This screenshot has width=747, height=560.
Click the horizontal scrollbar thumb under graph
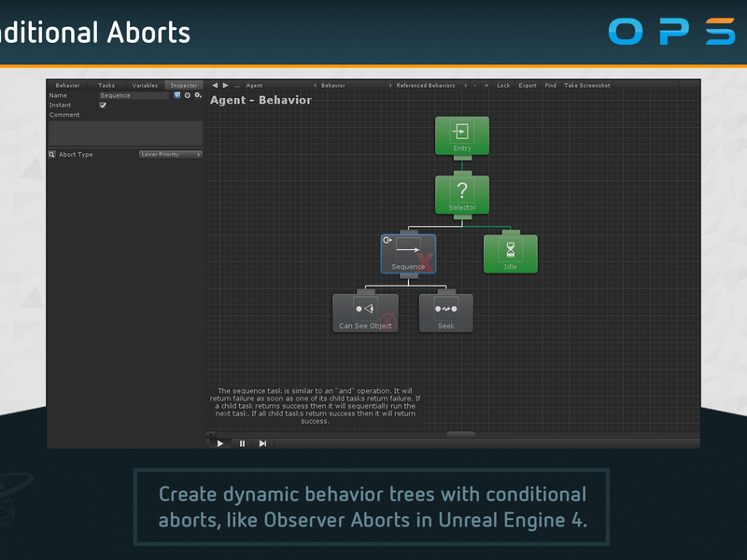coord(460,434)
